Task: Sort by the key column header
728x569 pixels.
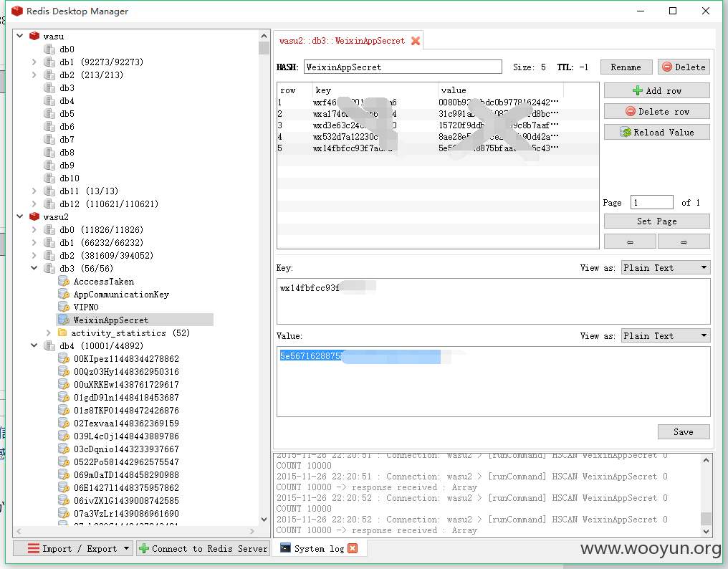Action: click(375, 90)
